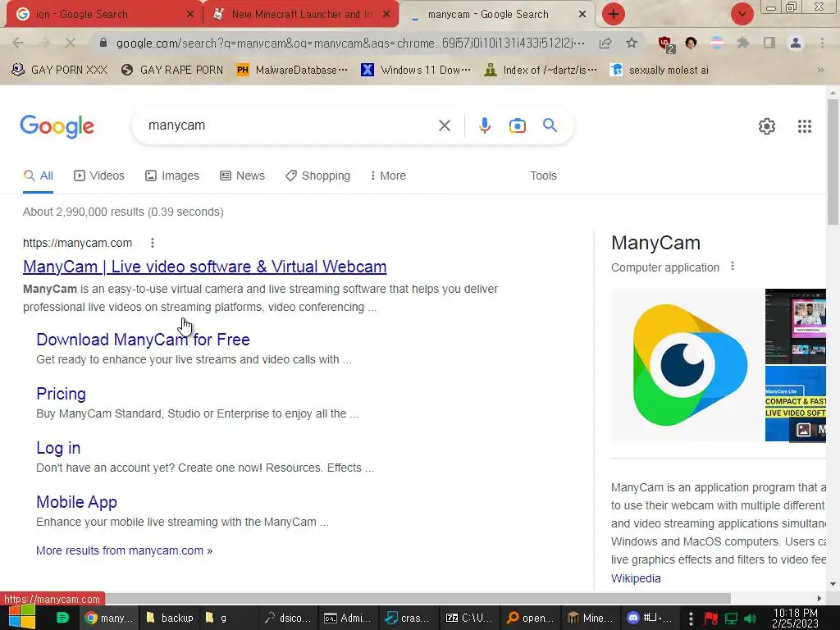Open a new browser tab
Screen dimensions: 840x630
click(614, 14)
